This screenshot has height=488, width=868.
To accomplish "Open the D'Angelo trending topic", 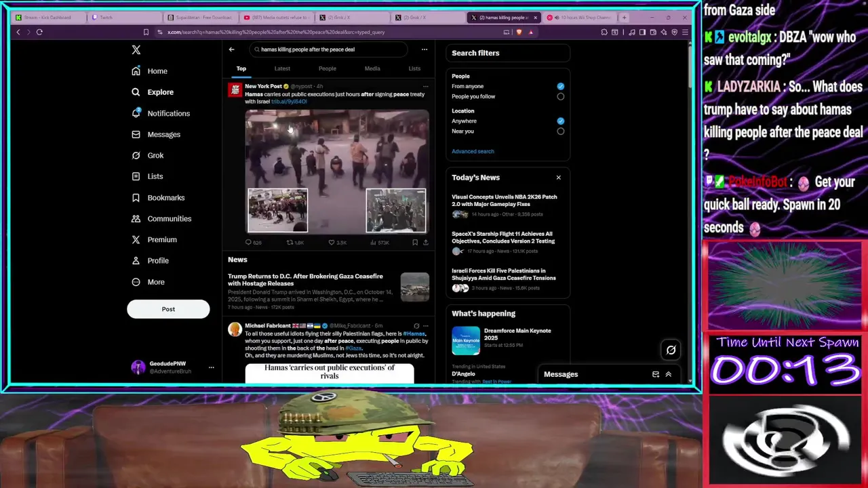I will point(464,374).
